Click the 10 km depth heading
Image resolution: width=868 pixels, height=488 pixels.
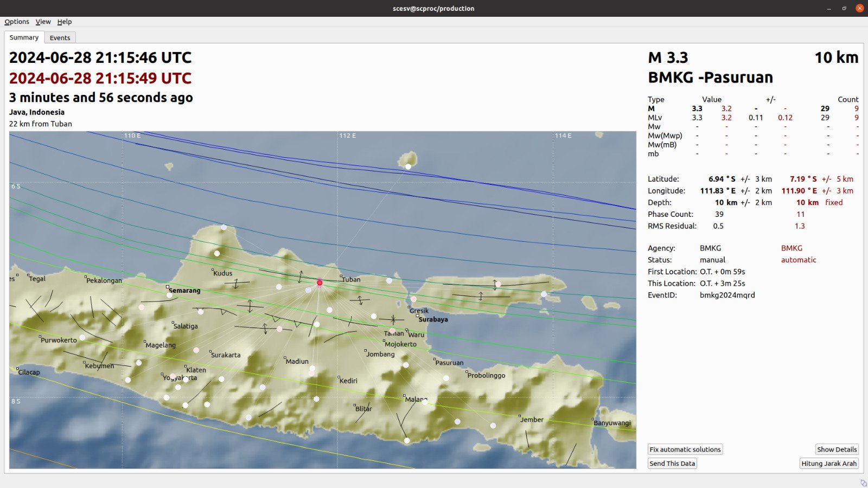[836, 57]
